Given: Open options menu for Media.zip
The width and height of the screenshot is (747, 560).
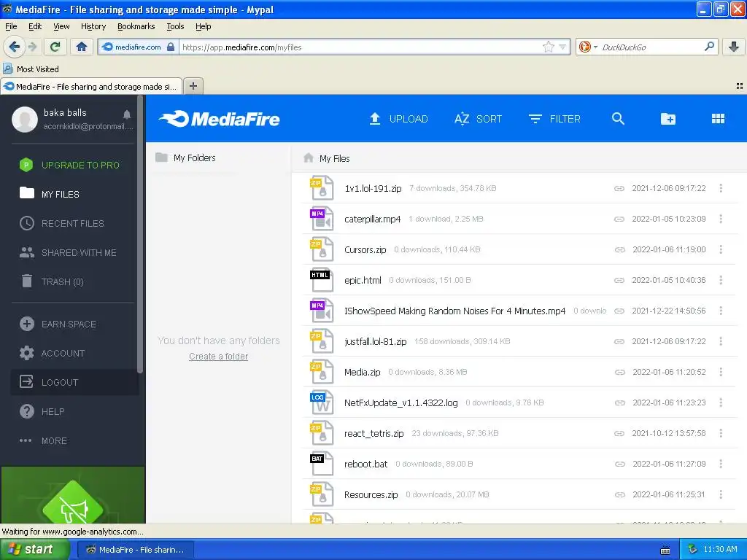Looking at the screenshot, I should 721,372.
